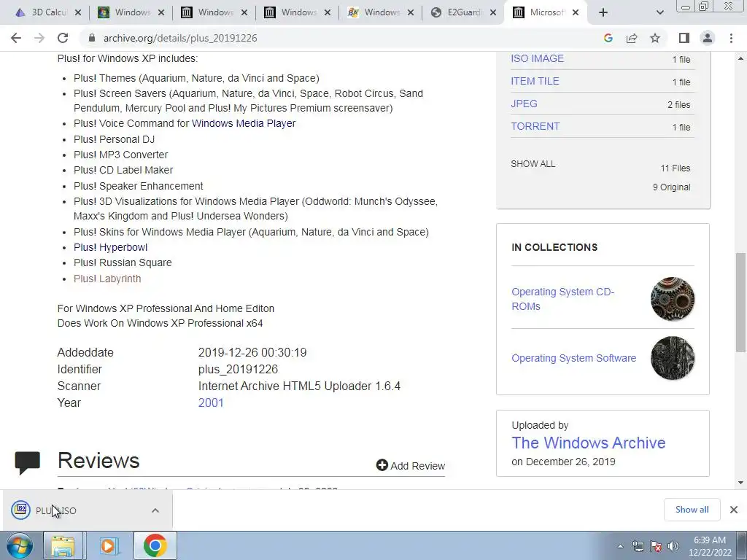Click SHOW ALL files

coord(533,164)
